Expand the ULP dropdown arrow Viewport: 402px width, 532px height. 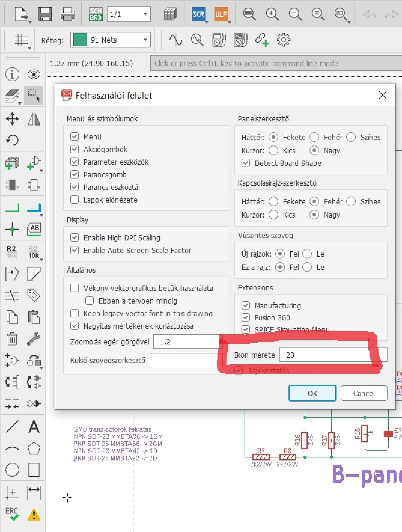click(229, 22)
